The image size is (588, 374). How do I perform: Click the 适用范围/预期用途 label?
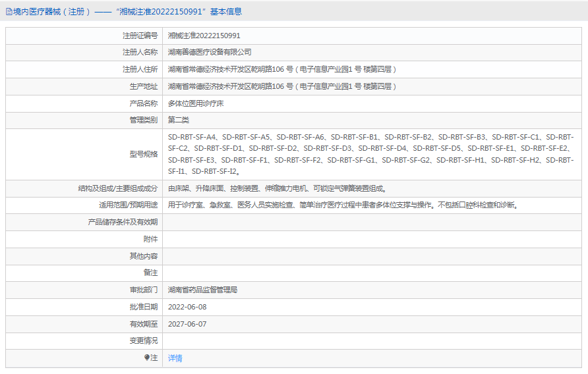click(x=129, y=205)
